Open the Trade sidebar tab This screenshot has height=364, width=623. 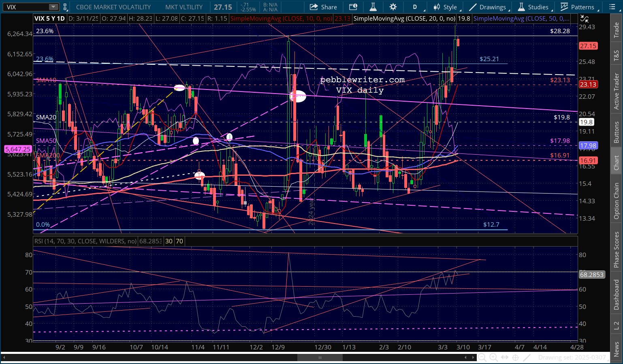[x=616, y=30]
